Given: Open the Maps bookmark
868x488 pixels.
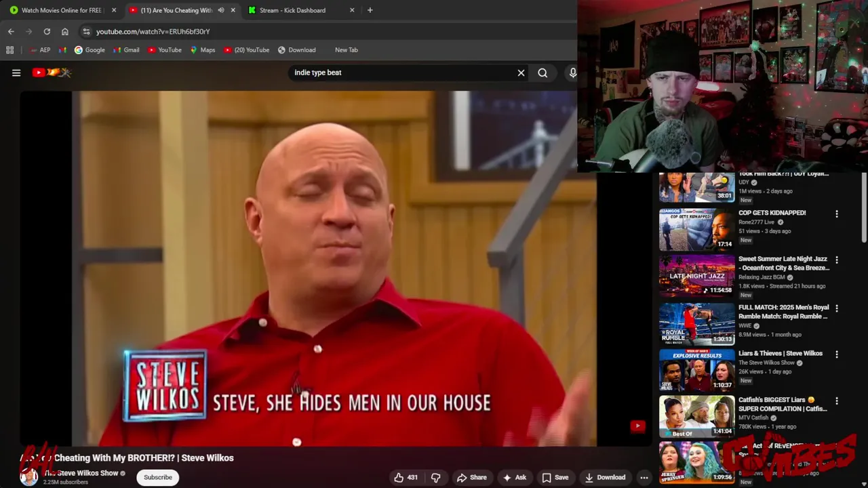Looking at the screenshot, I should (203, 49).
